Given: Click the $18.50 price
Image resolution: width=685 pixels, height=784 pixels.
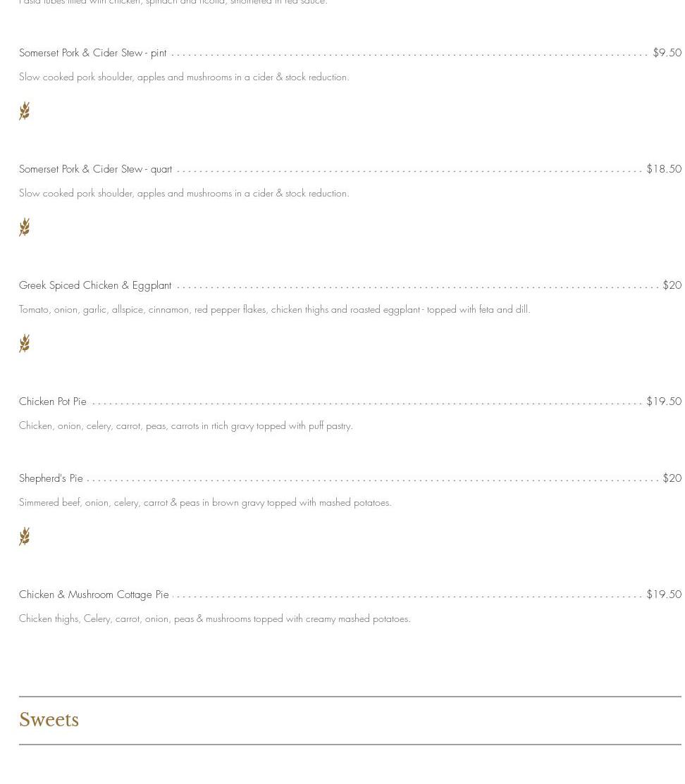Looking at the screenshot, I should click(664, 169).
